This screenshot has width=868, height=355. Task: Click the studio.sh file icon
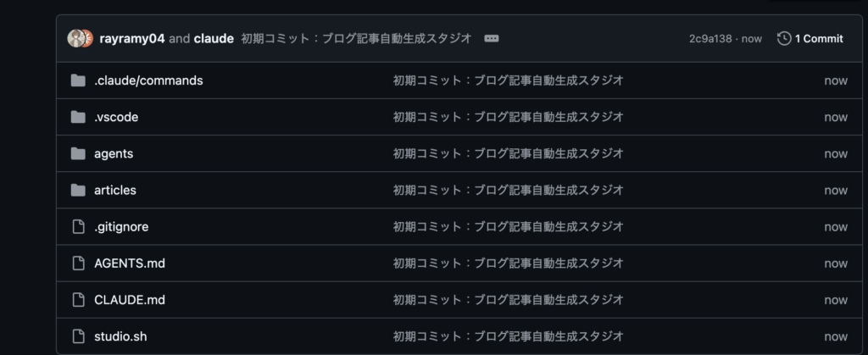click(79, 336)
